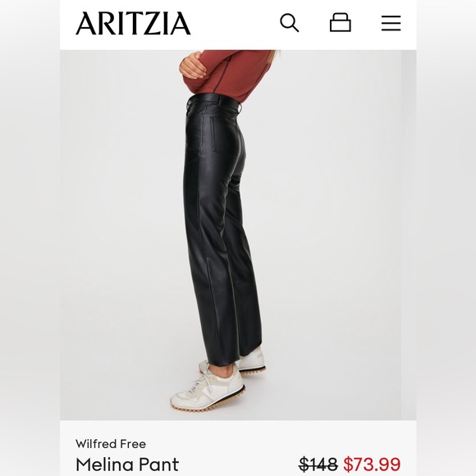Open the hamburger menu icon

point(391,23)
